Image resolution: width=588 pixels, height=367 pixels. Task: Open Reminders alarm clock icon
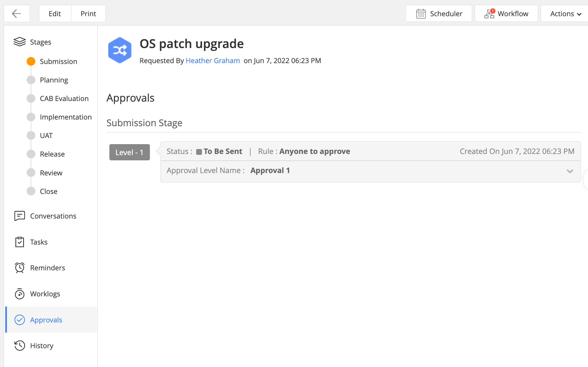[x=20, y=268]
